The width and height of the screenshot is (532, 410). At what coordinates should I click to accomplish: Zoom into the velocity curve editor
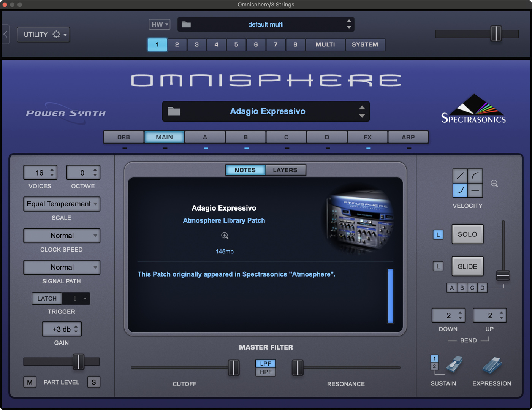(x=494, y=184)
